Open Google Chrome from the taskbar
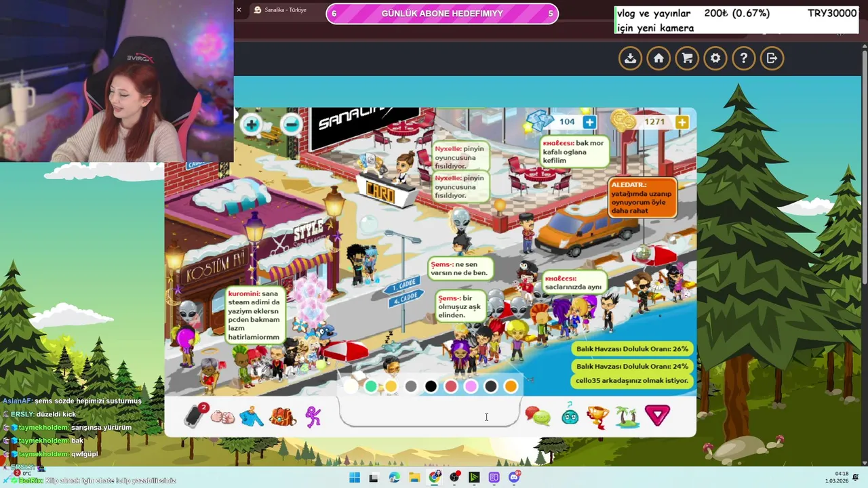Image resolution: width=868 pixels, height=488 pixels. point(435,478)
